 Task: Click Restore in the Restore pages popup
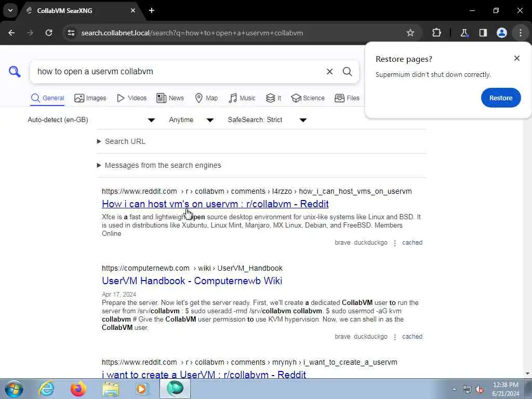pos(501,98)
